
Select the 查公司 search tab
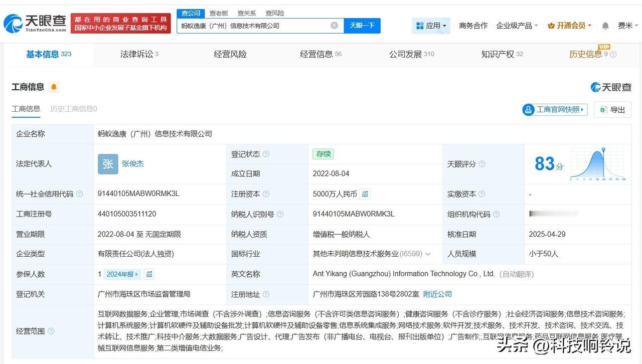[x=191, y=13]
